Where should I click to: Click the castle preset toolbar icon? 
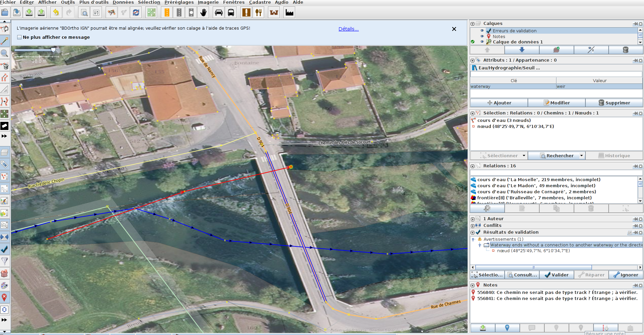tap(274, 13)
